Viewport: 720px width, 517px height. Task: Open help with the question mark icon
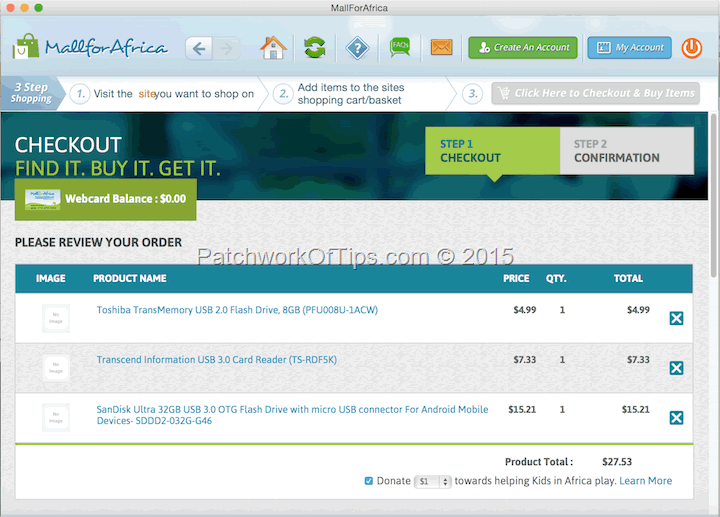click(357, 48)
